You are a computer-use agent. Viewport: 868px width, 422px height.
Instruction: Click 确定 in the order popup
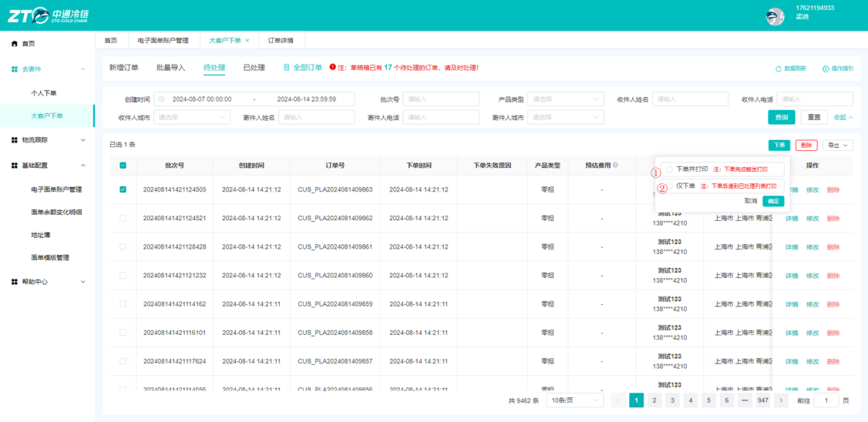coord(773,201)
